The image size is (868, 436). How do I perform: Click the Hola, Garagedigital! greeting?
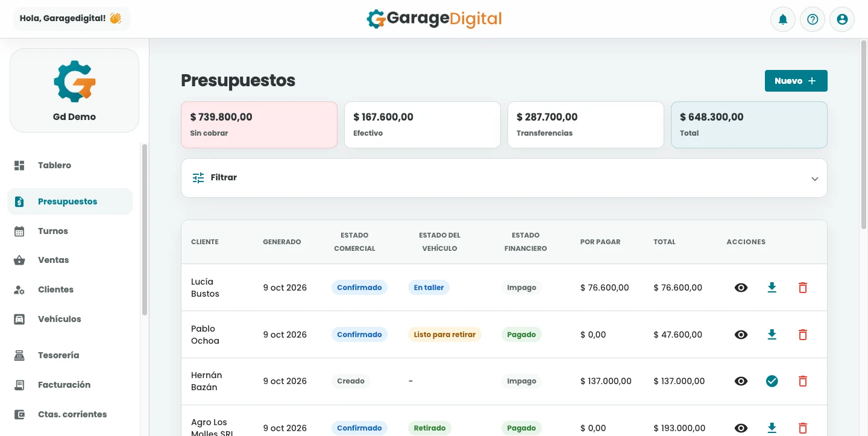tap(71, 19)
